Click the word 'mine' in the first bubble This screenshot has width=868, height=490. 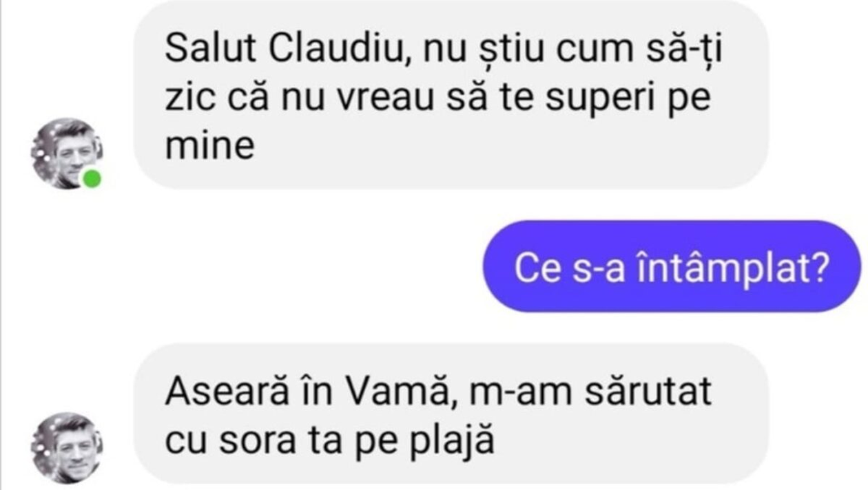pos(209,146)
